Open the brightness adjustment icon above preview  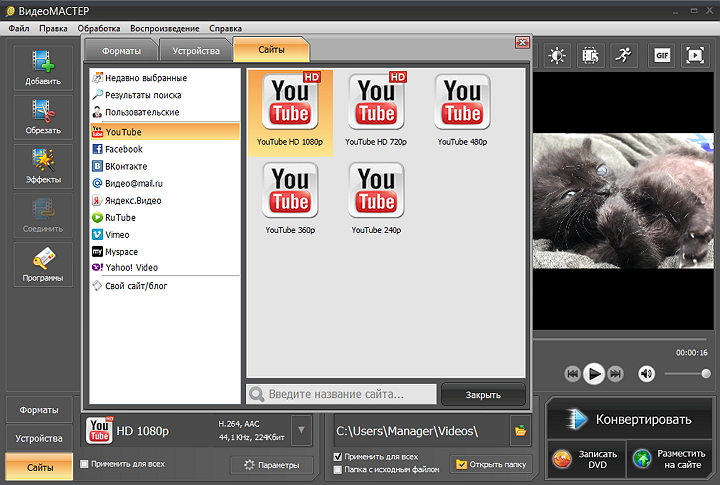pyautogui.click(x=557, y=56)
